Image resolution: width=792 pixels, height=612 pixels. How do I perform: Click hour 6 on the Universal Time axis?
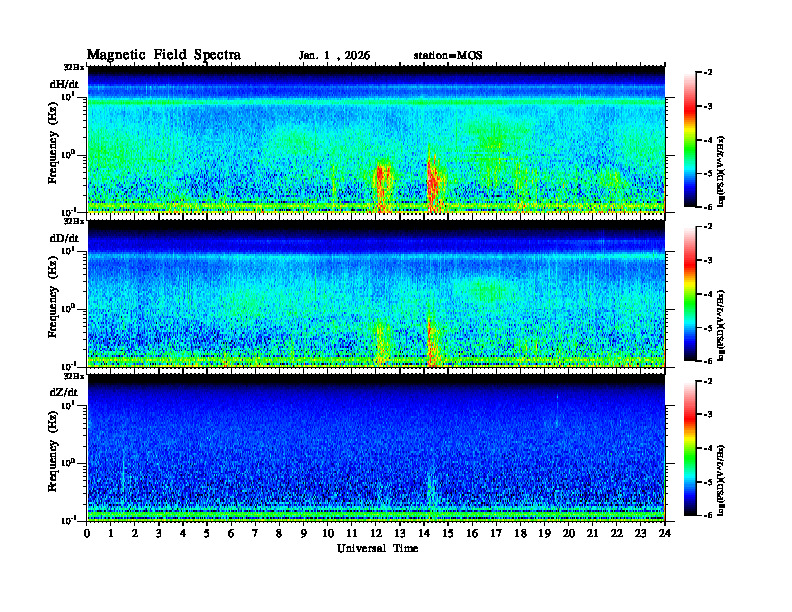232,534
